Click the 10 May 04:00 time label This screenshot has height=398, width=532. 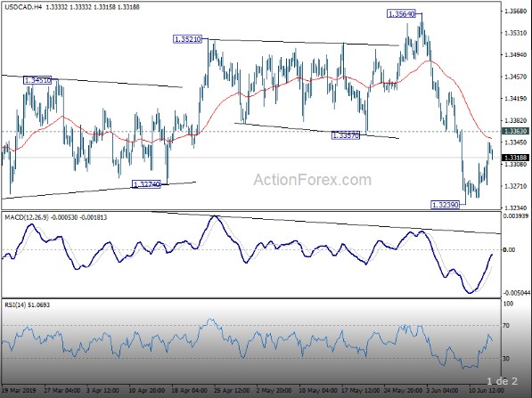[317, 390]
